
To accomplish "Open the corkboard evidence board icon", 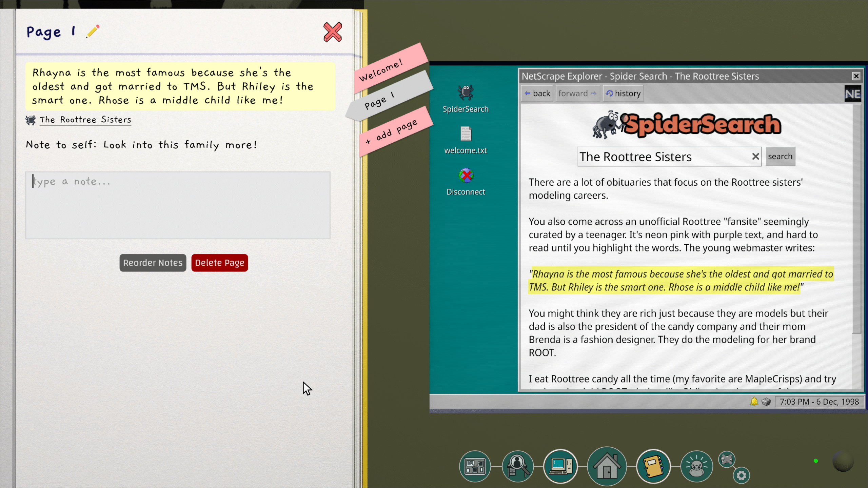I will tap(475, 466).
